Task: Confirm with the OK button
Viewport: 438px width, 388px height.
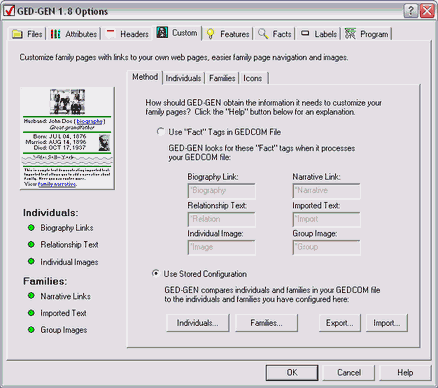Action: (292, 372)
